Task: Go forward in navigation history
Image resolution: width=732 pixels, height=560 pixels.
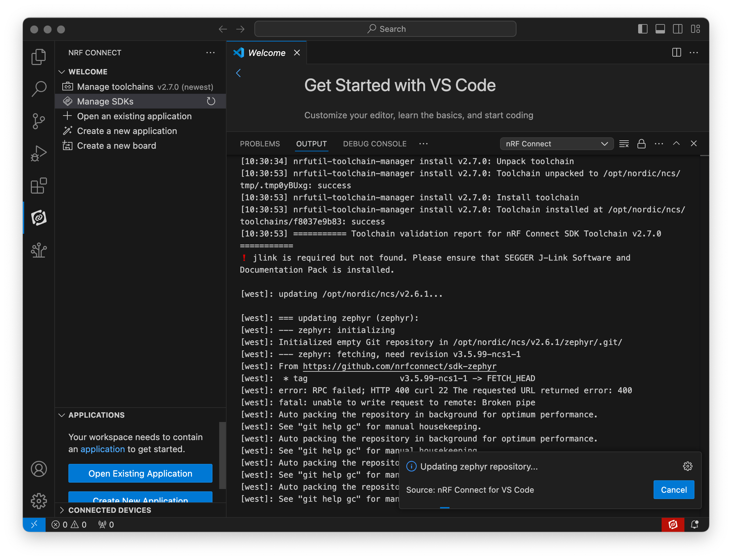Action: [240, 29]
